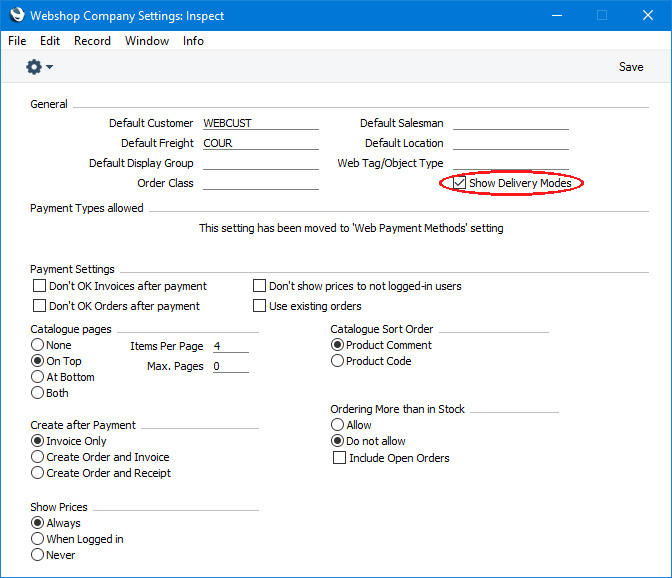Open the Record menu
Screen dimensions: 672x578
[92, 41]
